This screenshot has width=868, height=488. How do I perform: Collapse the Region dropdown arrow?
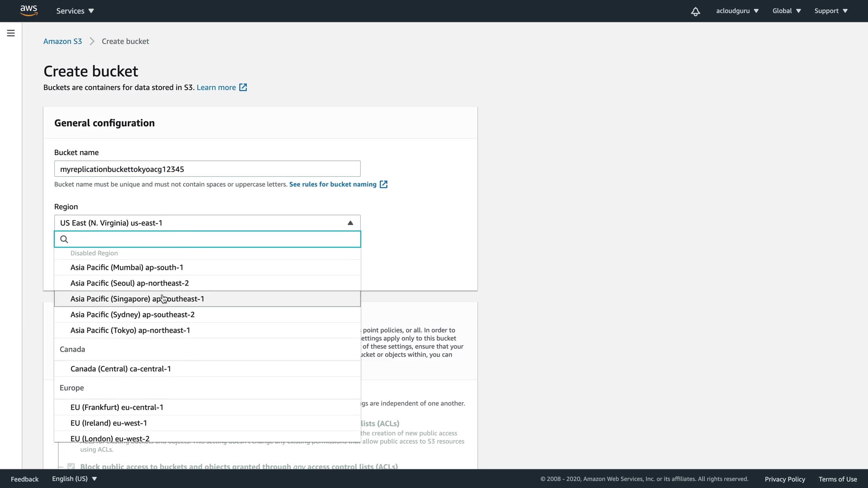(350, 223)
